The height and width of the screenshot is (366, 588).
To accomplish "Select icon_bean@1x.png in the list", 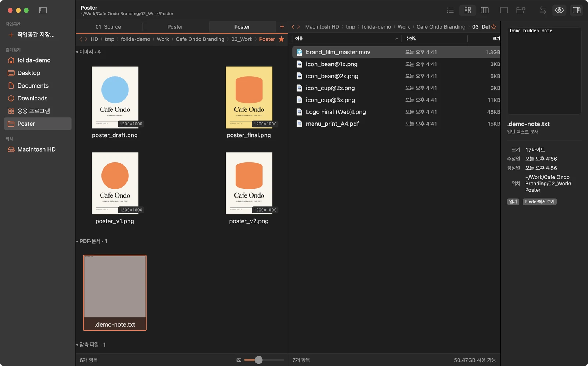I will [396, 64].
